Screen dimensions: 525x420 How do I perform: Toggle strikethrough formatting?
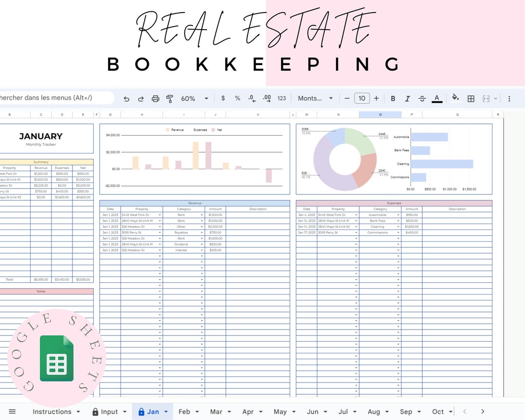422,98
